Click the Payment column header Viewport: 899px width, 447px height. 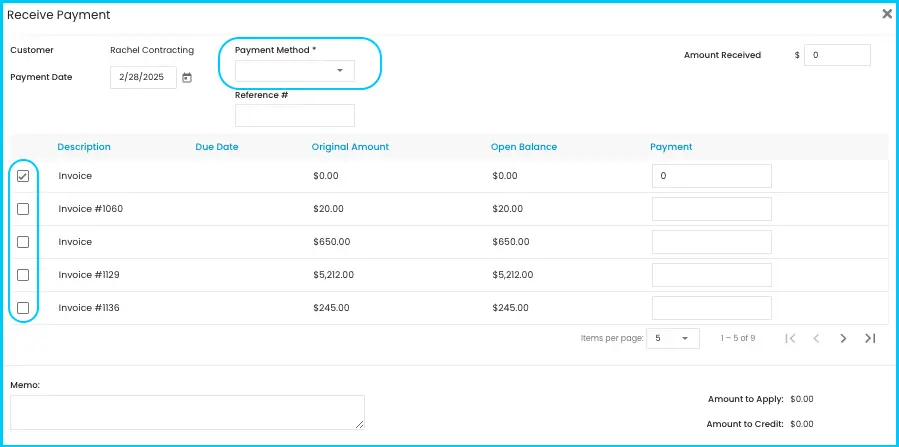point(671,147)
